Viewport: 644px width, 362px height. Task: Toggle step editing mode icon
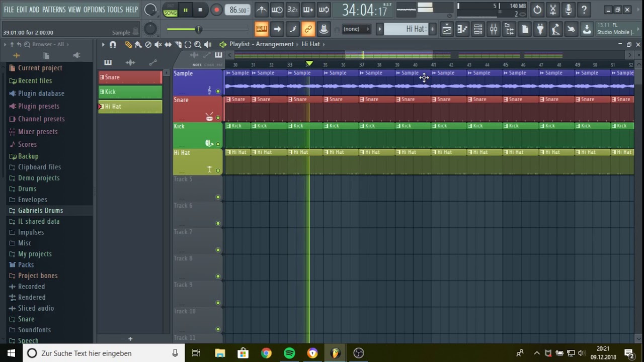pos(292,29)
